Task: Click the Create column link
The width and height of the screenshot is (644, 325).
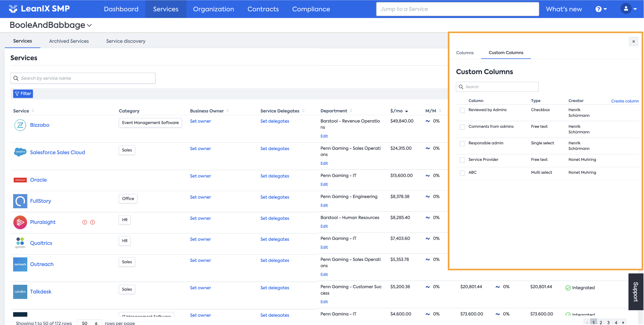Action: [625, 101]
